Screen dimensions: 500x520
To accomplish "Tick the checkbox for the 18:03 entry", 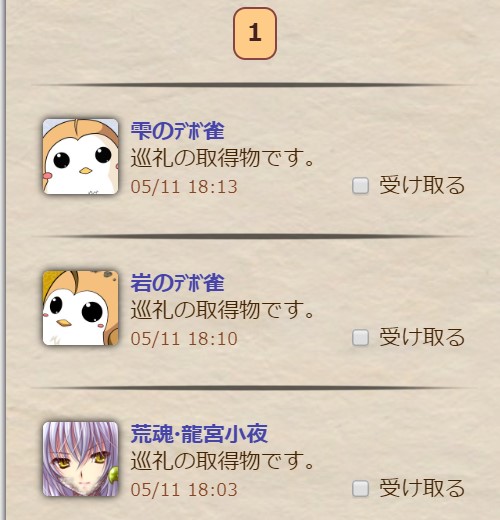I will tap(360, 489).
